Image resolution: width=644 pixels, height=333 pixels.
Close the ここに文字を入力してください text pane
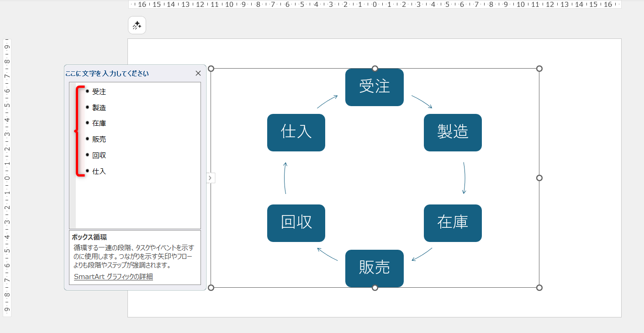[x=198, y=73]
